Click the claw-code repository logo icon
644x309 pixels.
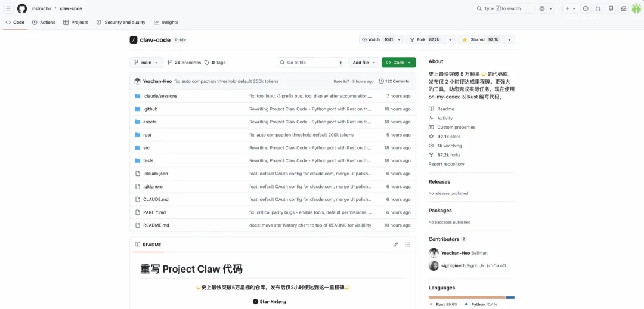tap(133, 40)
